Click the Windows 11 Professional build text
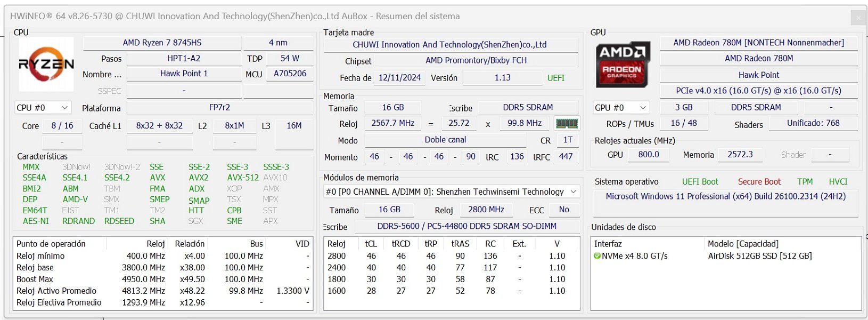This screenshot has height=320, width=868. coord(725,196)
